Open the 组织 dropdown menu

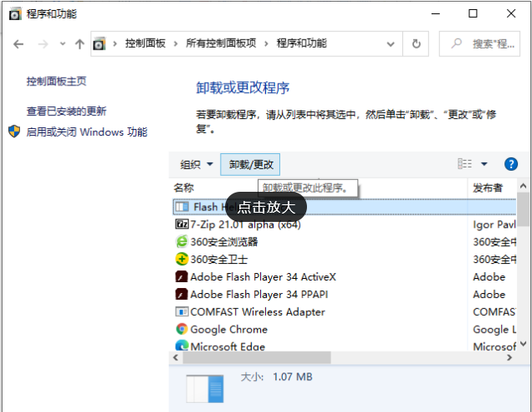pyautogui.click(x=197, y=165)
